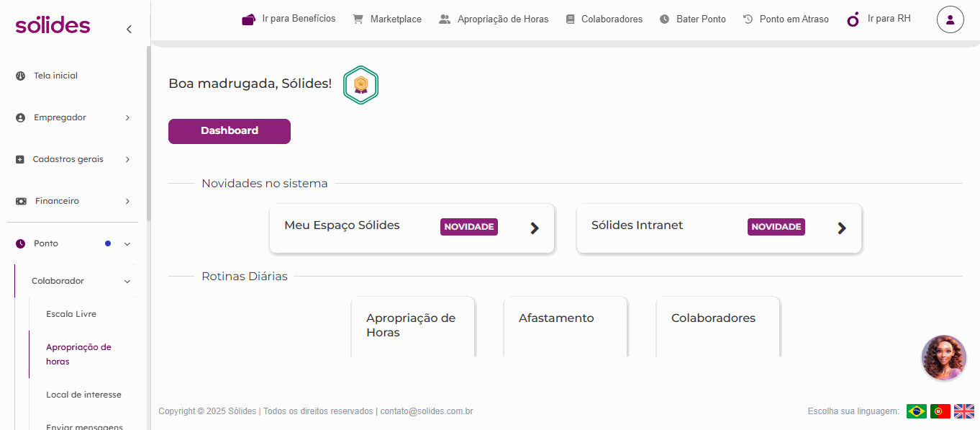The height and width of the screenshot is (430, 980).
Task: Click Bater Ponto in the header
Action: (x=692, y=19)
